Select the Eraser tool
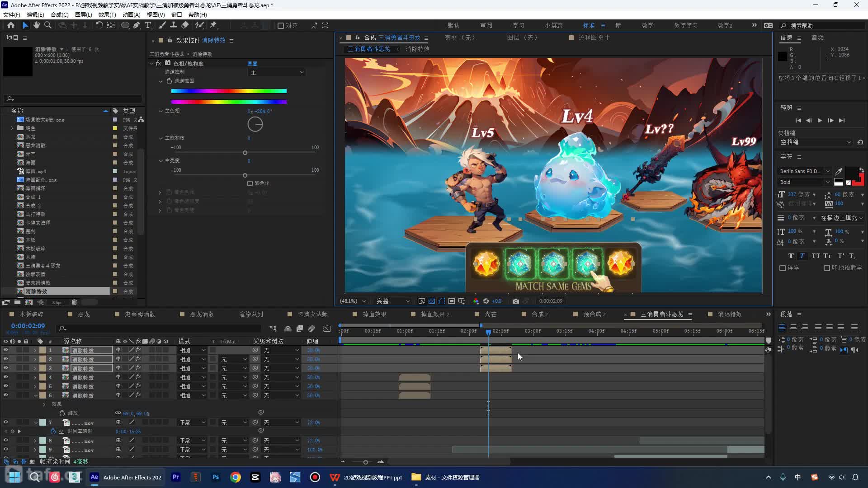The width and height of the screenshot is (868, 488). point(185,25)
